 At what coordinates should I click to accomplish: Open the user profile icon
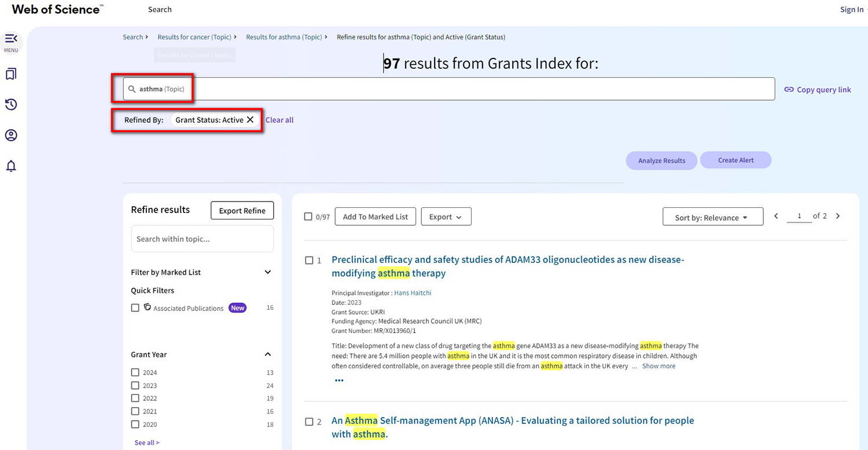11,136
